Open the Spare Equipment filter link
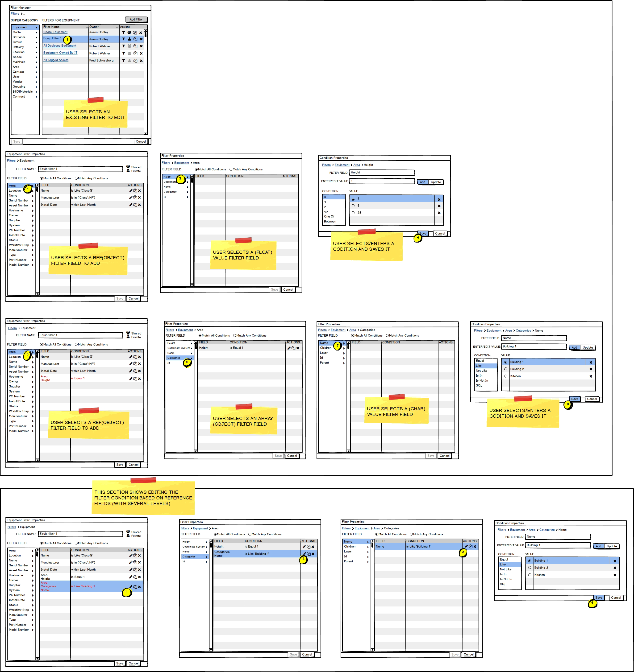Viewport: 634px width, 672px height. 55,32
